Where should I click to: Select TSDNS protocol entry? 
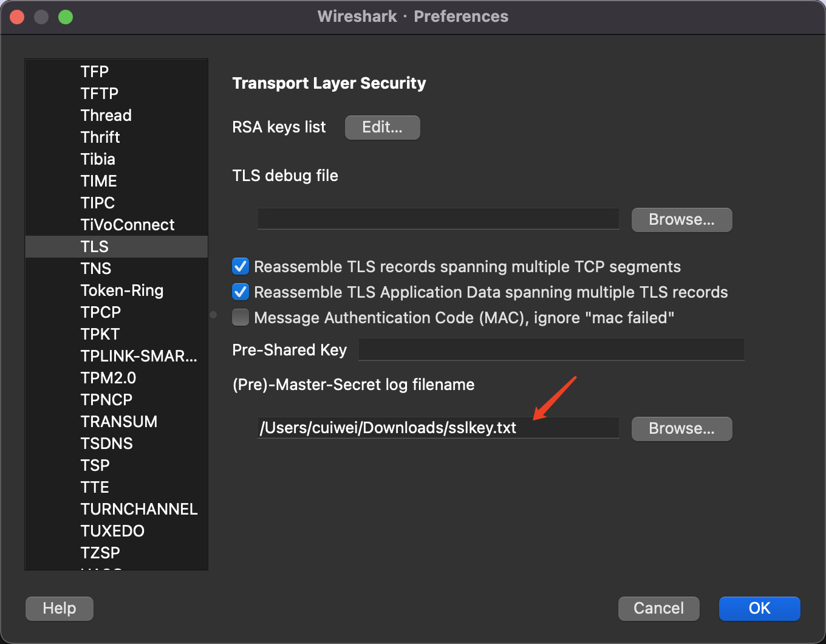coord(117,444)
